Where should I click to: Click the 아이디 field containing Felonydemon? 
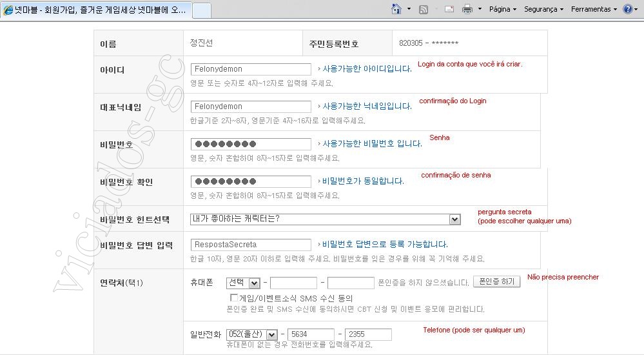(x=251, y=69)
